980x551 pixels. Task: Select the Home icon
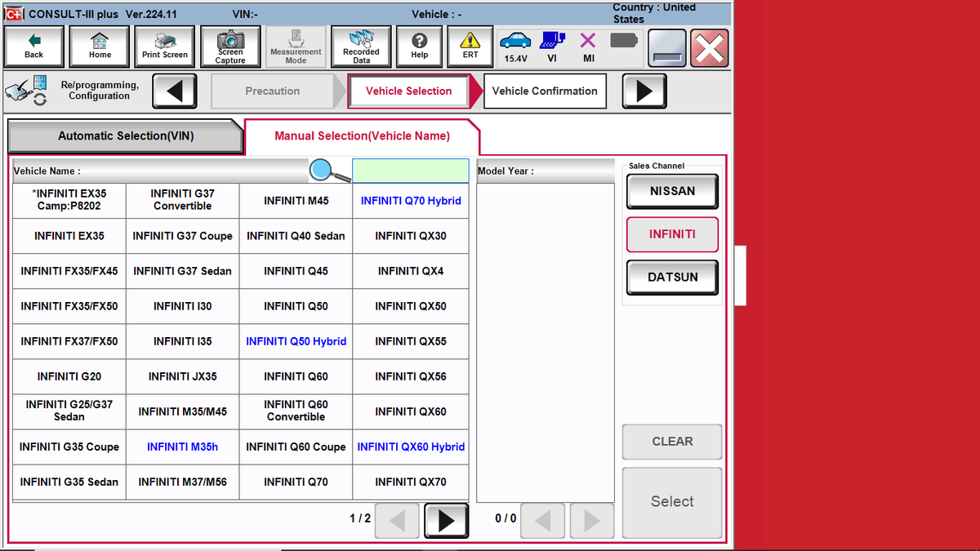[99, 46]
